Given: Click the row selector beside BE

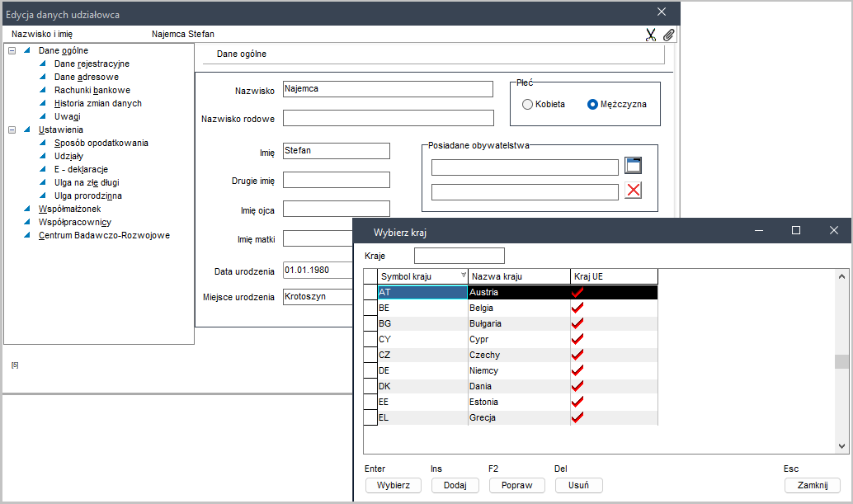Looking at the screenshot, I should (370, 308).
